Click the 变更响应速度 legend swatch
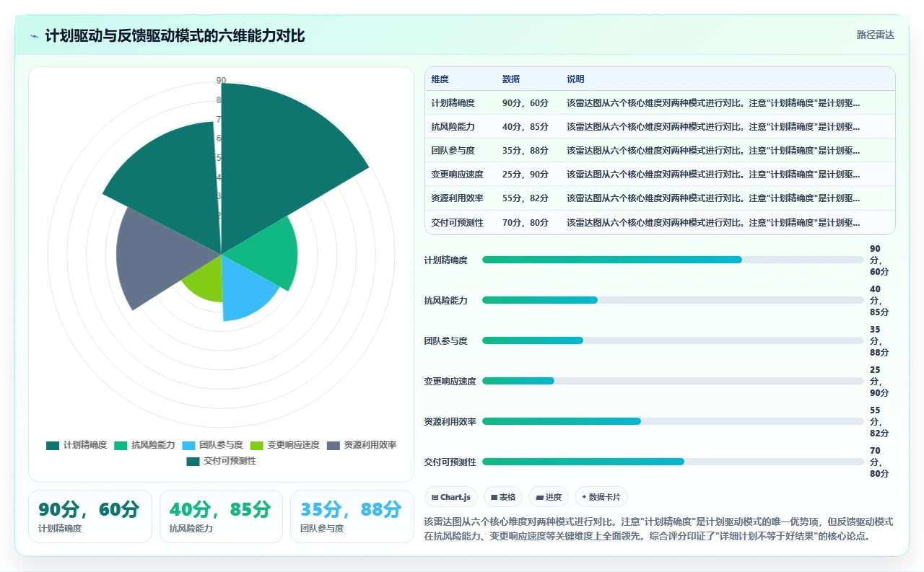Viewport: 924px width, 572px height. point(256,445)
